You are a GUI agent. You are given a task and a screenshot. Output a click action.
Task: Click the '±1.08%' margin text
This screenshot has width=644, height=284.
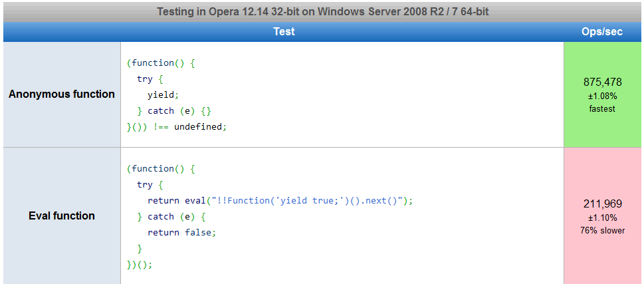pyautogui.click(x=603, y=96)
